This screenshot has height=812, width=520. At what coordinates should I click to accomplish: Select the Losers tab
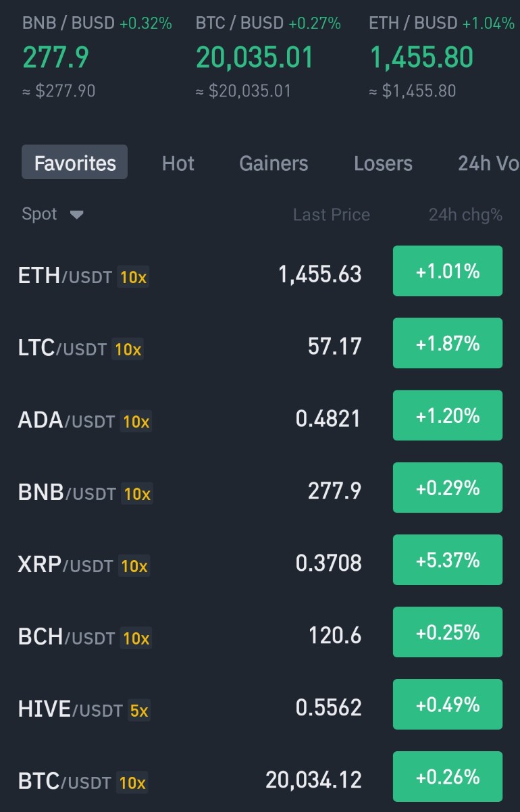(383, 163)
